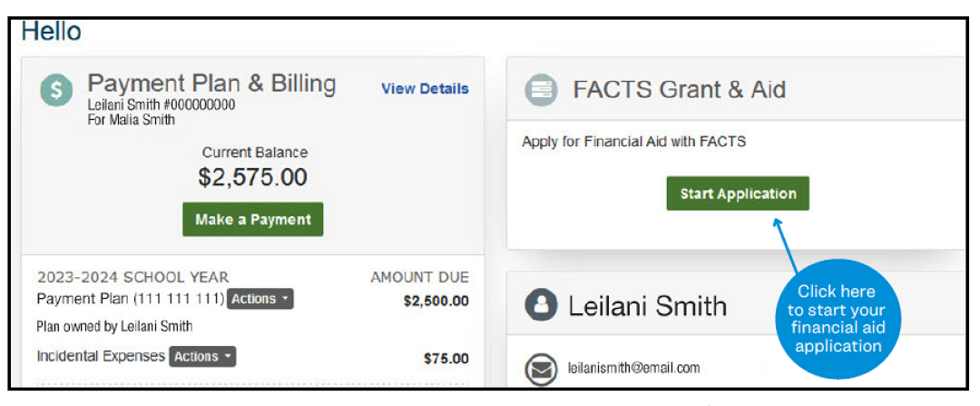Open View Details for billing
This screenshot has height=406, width=980.
(x=425, y=89)
